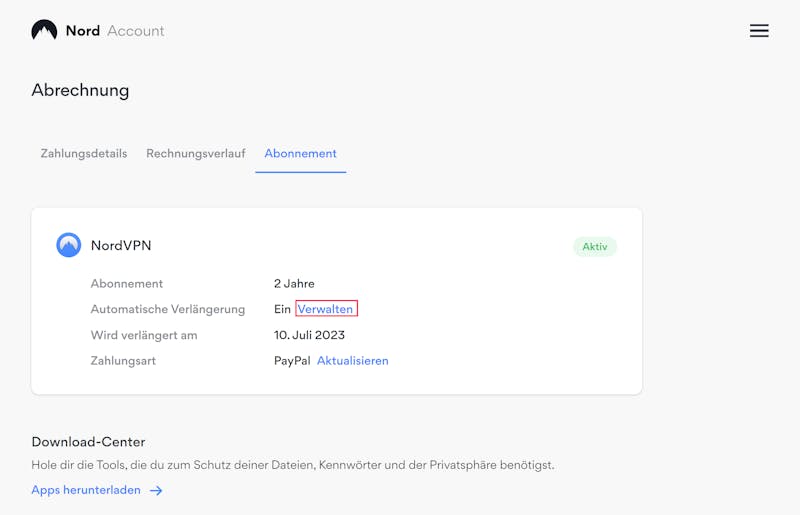Click the 'Automatische Verlängerung' label
Screen dimensions: 800x515
[x=168, y=309]
